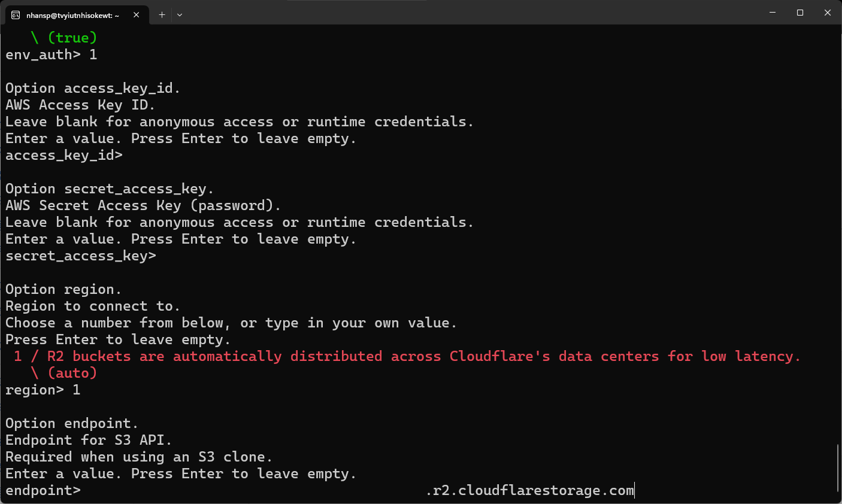Click the region> 1 prompt line

coord(43,390)
